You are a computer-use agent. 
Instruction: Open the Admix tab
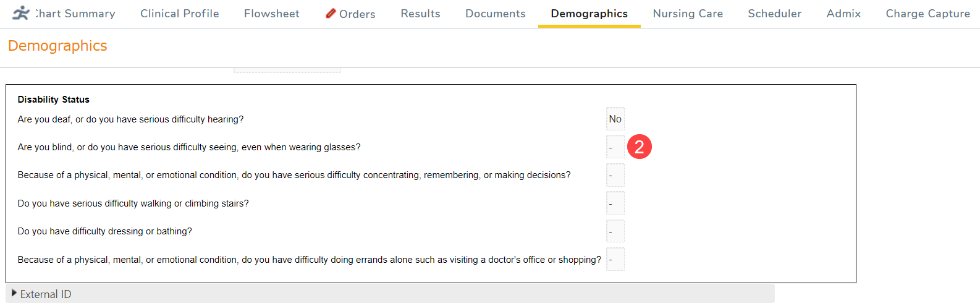[x=843, y=14]
